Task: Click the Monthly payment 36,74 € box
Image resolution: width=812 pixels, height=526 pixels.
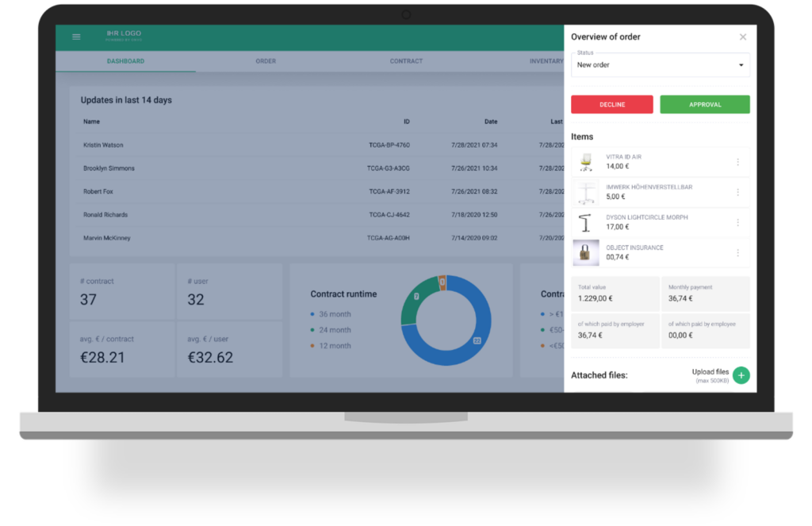Action: coord(705,294)
